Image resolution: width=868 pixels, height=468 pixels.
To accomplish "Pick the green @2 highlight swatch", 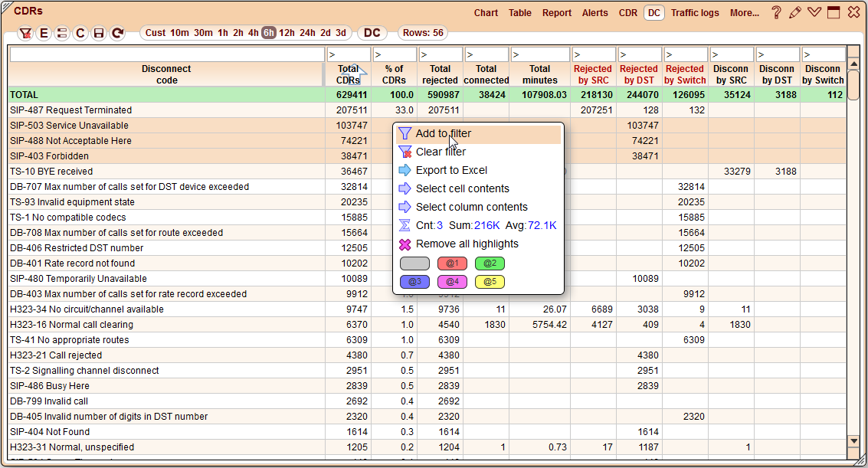I will 490,263.
